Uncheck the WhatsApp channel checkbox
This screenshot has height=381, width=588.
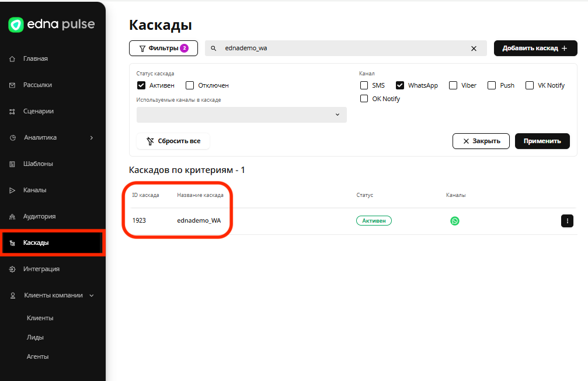coord(400,85)
